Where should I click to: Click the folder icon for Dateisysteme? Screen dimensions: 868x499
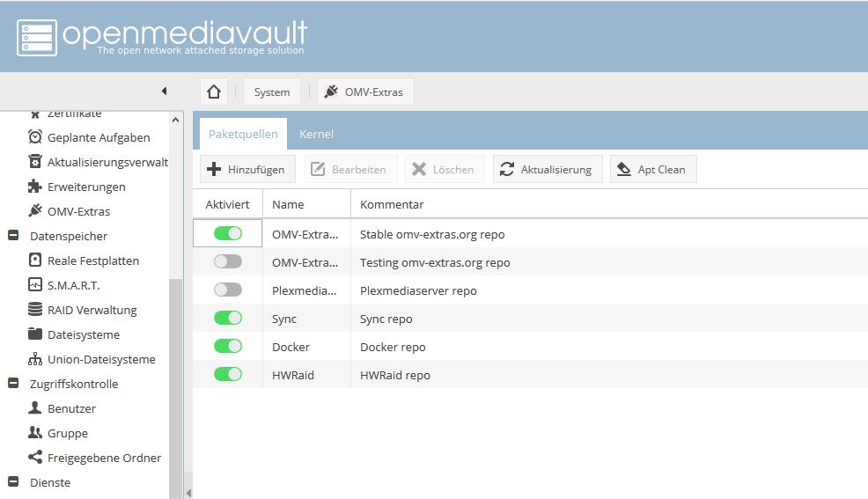click(35, 334)
